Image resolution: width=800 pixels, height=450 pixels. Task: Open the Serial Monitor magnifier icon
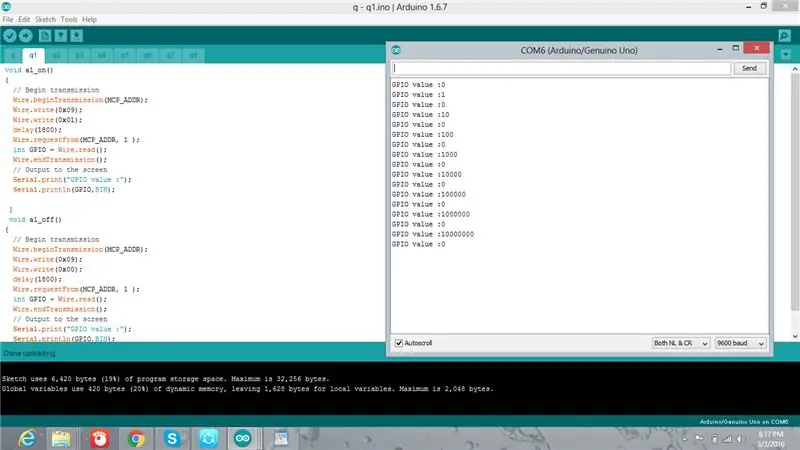784,36
